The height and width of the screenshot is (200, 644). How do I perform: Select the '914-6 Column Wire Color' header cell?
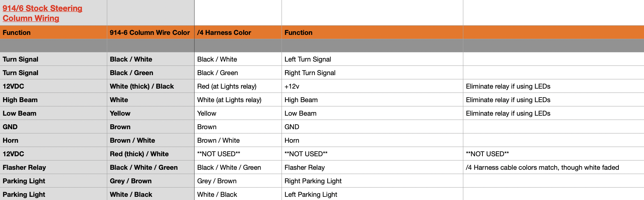tap(150, 32)
